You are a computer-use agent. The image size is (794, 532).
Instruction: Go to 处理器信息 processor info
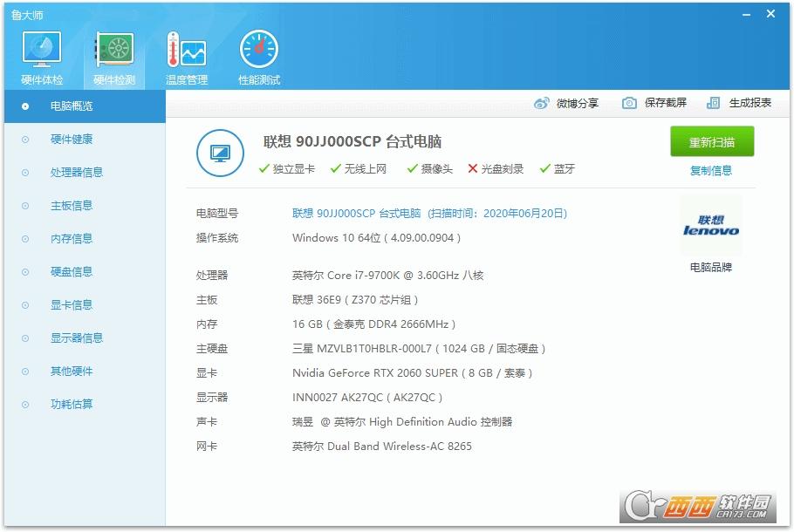(x=77, y=173)
